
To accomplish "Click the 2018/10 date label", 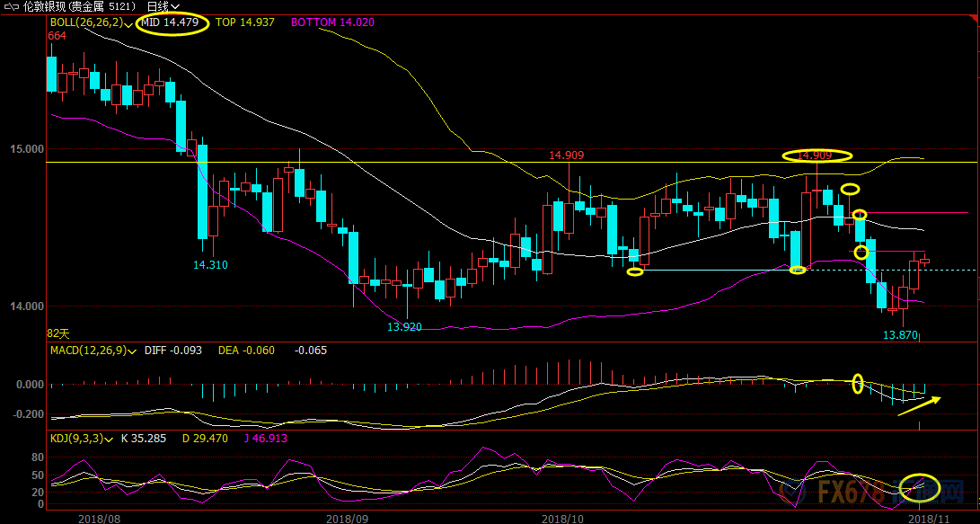I will tap(562, 519).
